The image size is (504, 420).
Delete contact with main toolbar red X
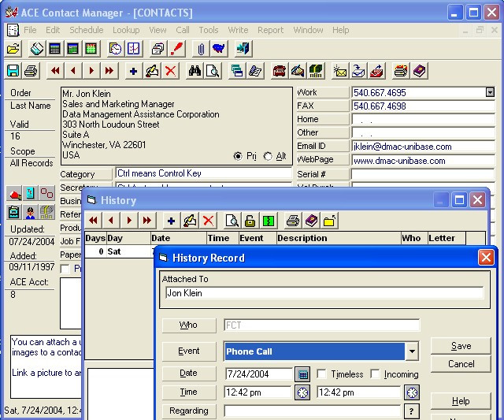pyautogui.click(x=170, y=71)
